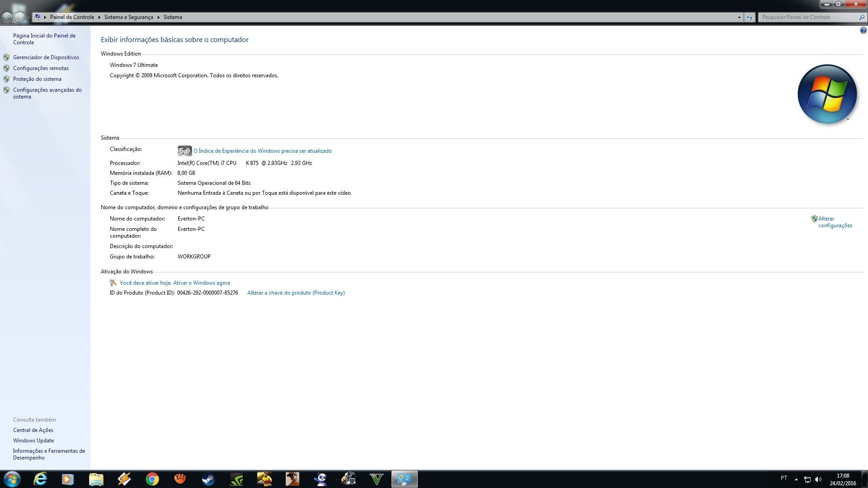This screenshot has height=488, width=868.
Task: Open Central de Ações
Action: point(33,430)
